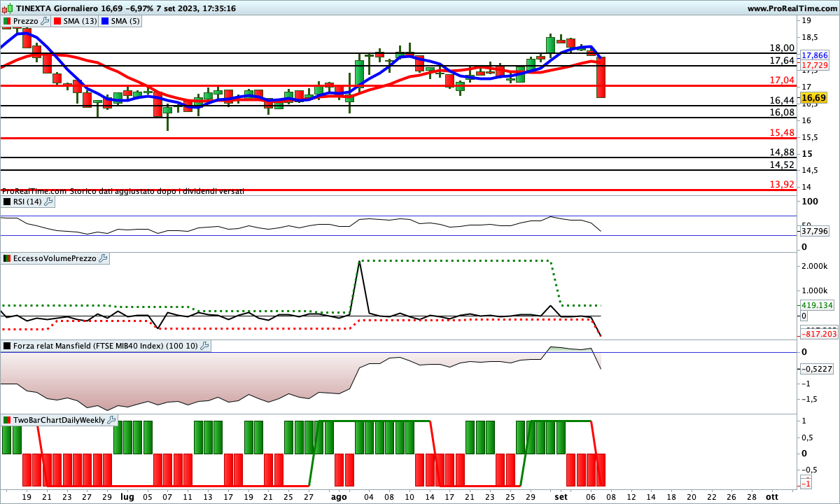Screen dimensions: 840x504
Task: Open EccessoVolumePrezzo wrench settings
Action: pyautogui.click(x=103, y=258)
